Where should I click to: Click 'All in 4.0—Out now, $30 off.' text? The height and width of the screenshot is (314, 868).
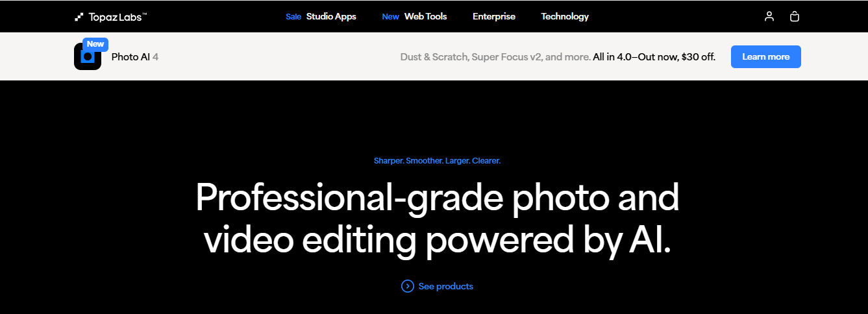pyautogui.click(x=654, y=56)
